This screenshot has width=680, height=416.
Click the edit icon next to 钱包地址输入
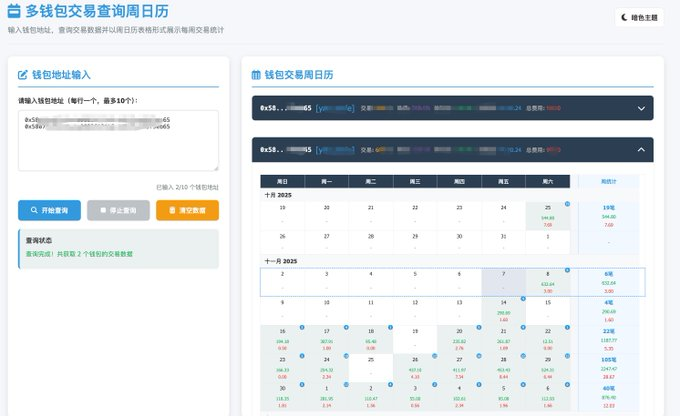(23, 75)
